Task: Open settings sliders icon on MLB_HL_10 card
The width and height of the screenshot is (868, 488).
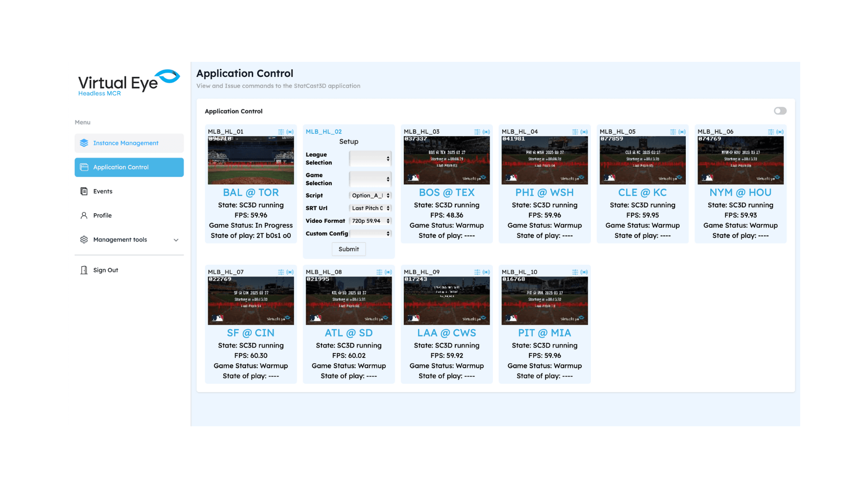Action: 575,272
